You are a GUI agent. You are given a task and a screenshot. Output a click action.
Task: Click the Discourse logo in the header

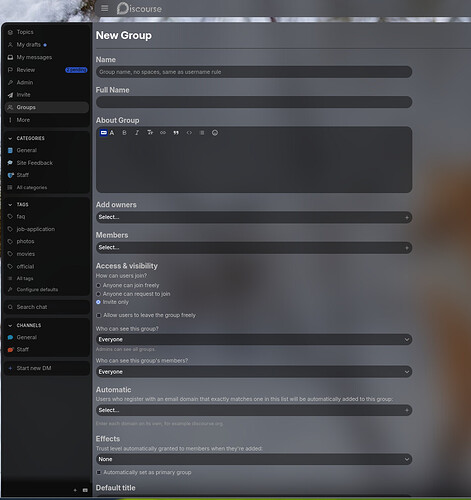[x=139, y=8]
